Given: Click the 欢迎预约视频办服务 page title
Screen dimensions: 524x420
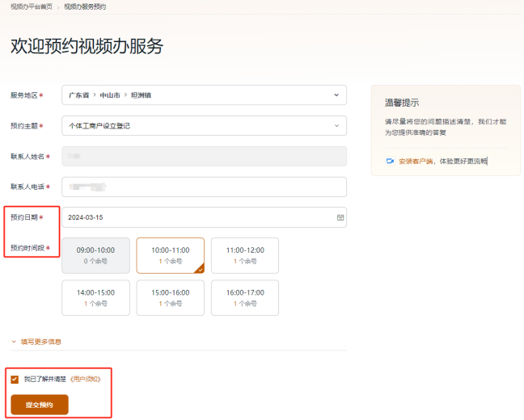Looking at the screenshot, I should coord(87,46).
